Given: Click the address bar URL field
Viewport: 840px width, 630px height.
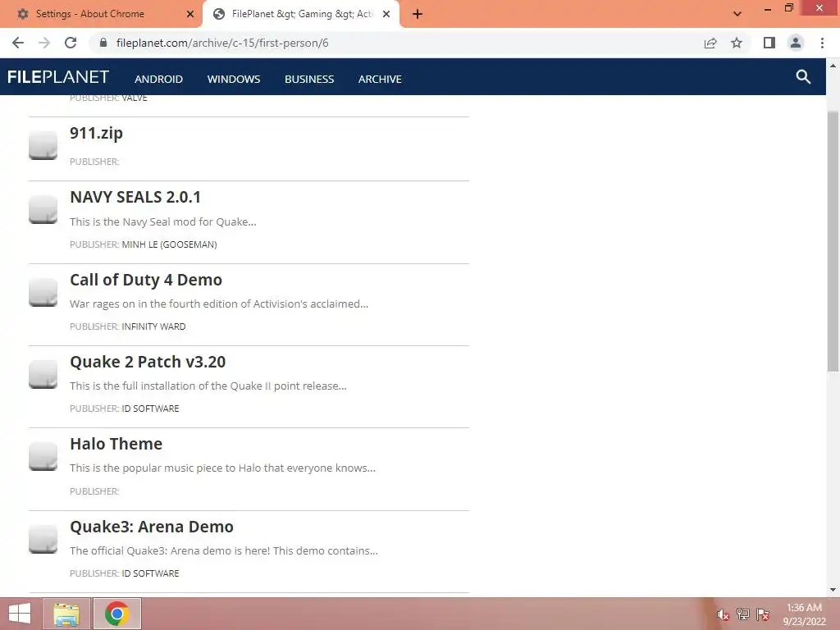Looking at the screenshot, I should (x=396, y=43).
